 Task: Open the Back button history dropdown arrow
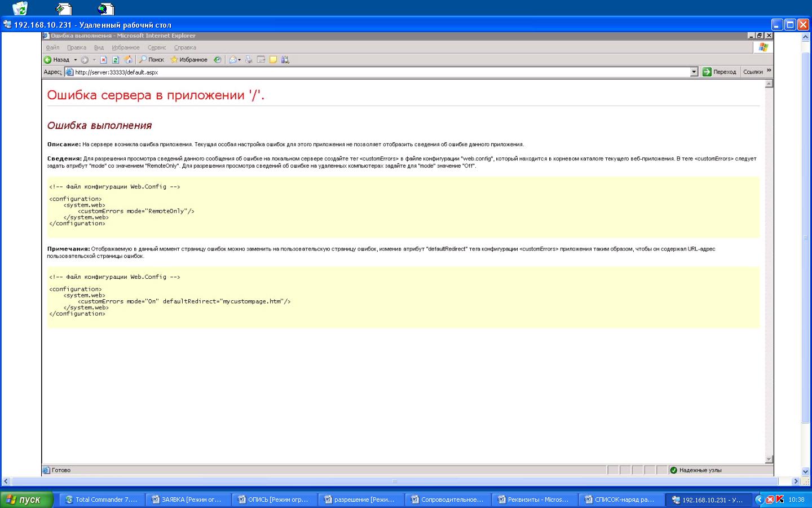tap(76, 60)
